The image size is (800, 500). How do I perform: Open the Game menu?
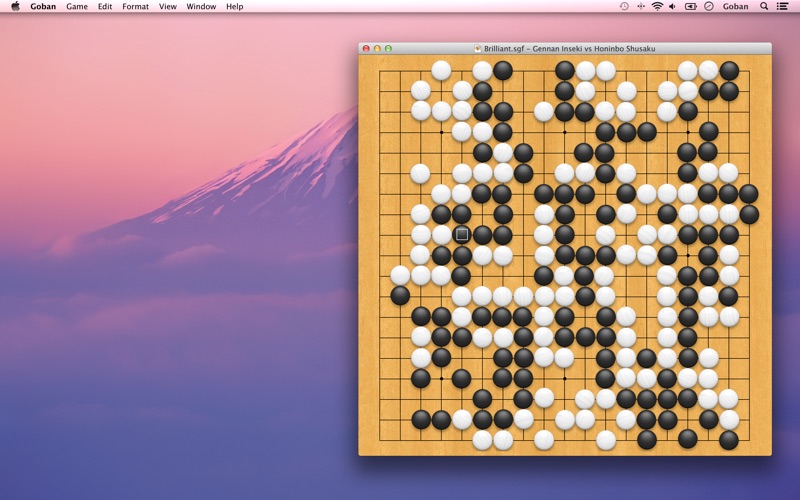point(77,6)
